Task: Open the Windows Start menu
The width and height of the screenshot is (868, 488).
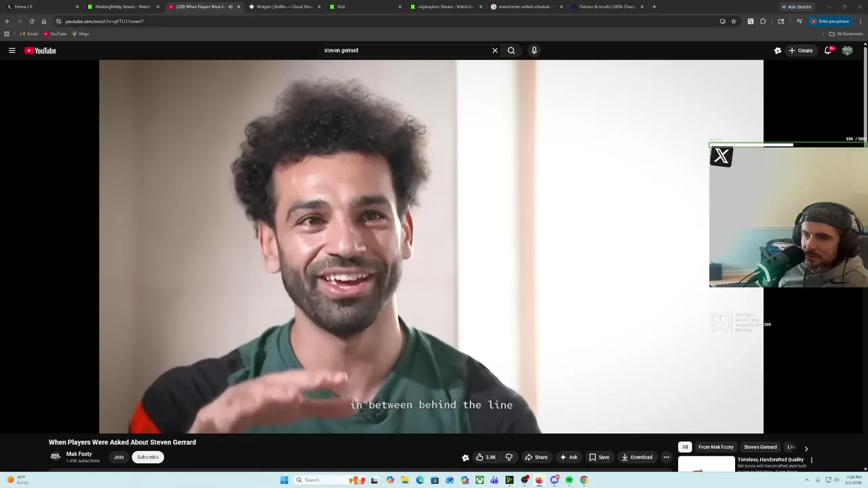Action: (284, 480)
